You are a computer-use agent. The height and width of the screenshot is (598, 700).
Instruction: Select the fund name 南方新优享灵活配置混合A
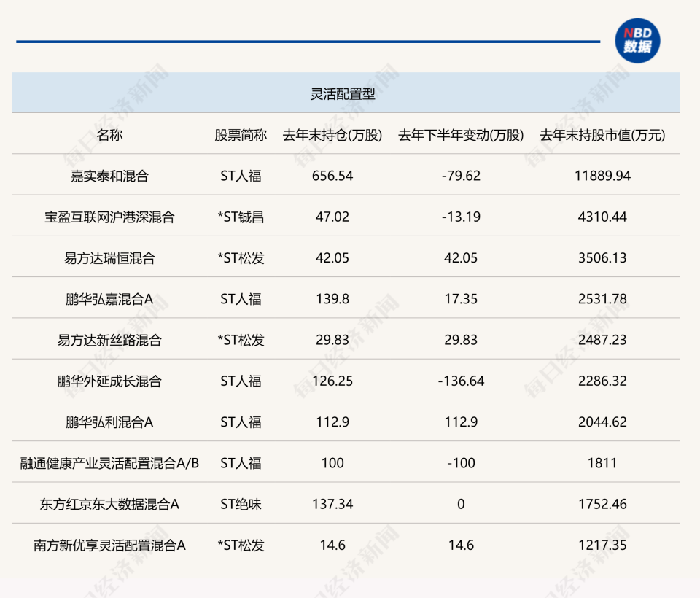pyautogui.click(x=109, y=545)
